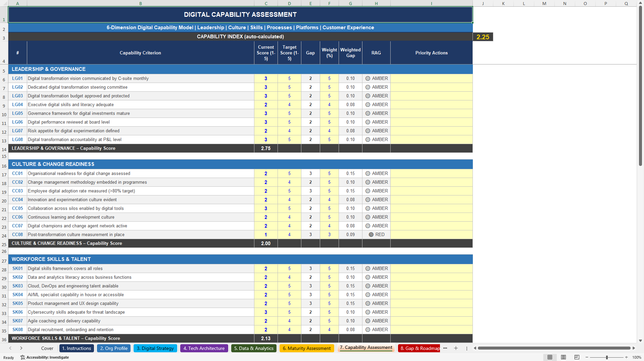Click priority actions cell for LG01

[432, 79]
